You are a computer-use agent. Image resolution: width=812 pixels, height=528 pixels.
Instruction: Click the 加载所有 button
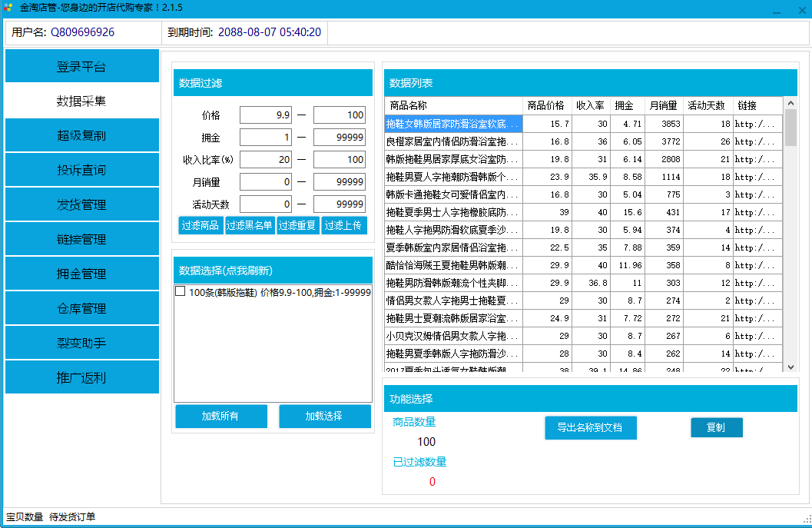[x=221, y=416]
